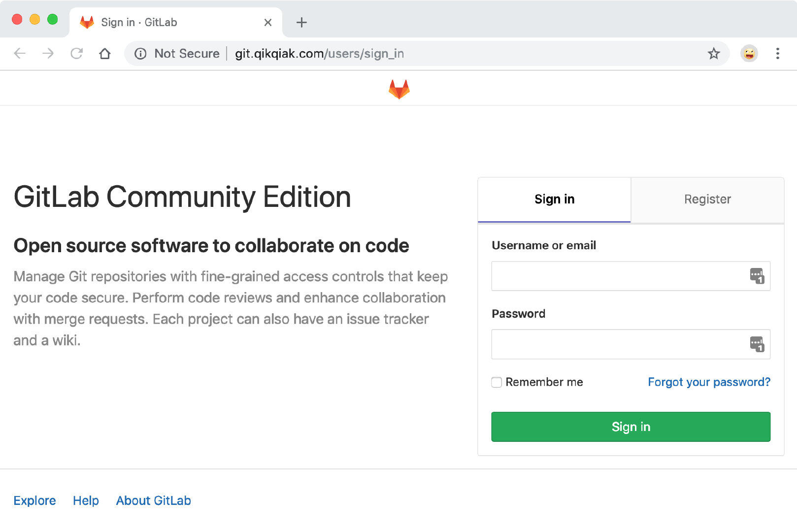Image resolution: width=797 pixels, height=532 pixels.
Task: Click the address bar URL git.qikqiak.com
Action: [x=319, y=54]
